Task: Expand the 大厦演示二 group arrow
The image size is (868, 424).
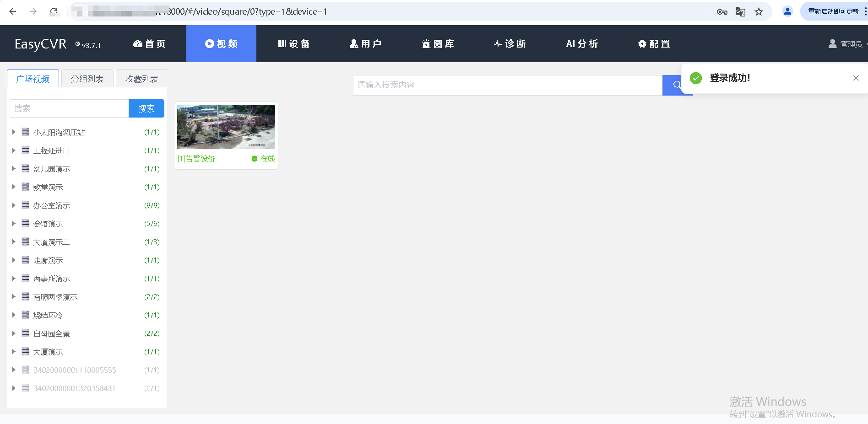Action: (x=13, y=242)
